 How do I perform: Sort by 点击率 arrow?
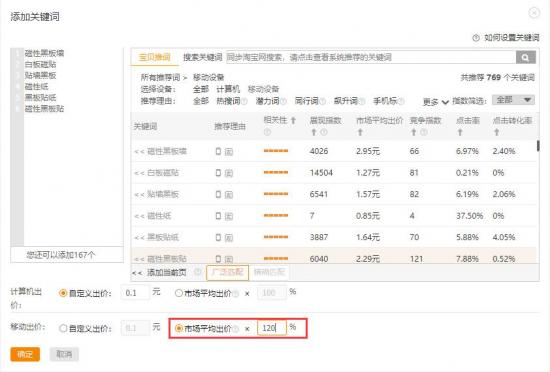point(460,132)
